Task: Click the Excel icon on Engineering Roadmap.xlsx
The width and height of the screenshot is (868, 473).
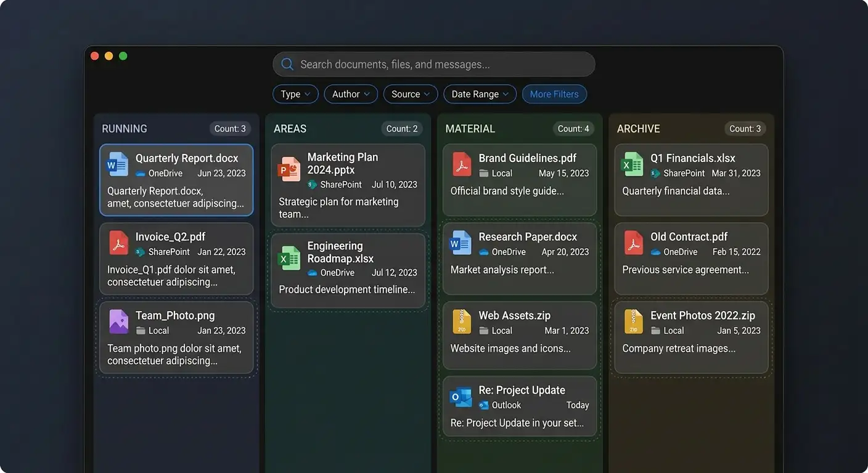Action: click(289, 258)
